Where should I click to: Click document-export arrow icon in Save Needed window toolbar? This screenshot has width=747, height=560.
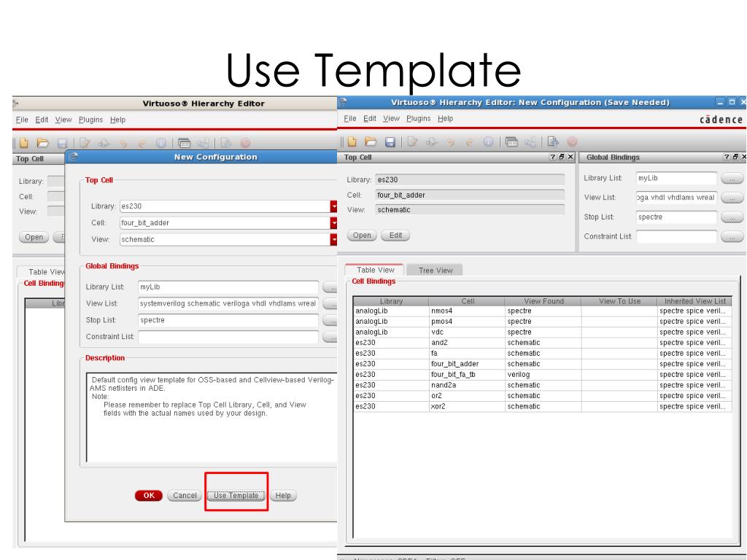pos(553,141)
